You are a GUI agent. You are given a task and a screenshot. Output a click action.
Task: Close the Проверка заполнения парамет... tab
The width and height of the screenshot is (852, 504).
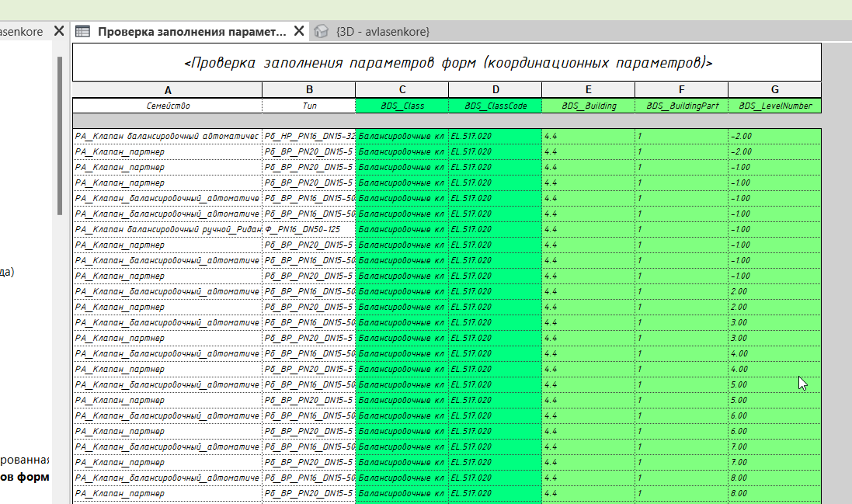click(299, 31)
